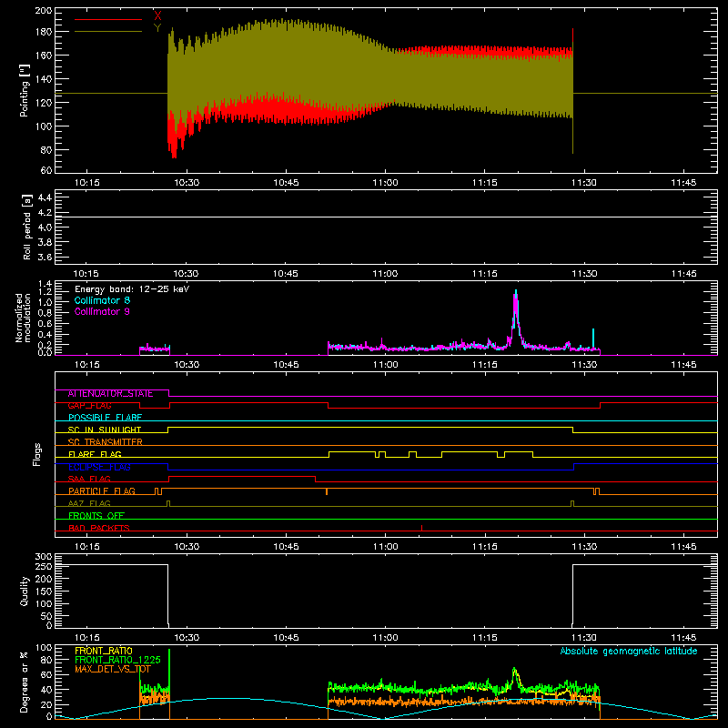Click the red X legend line sample
This screenshot has width=728, height=728.
click(108, 19)
